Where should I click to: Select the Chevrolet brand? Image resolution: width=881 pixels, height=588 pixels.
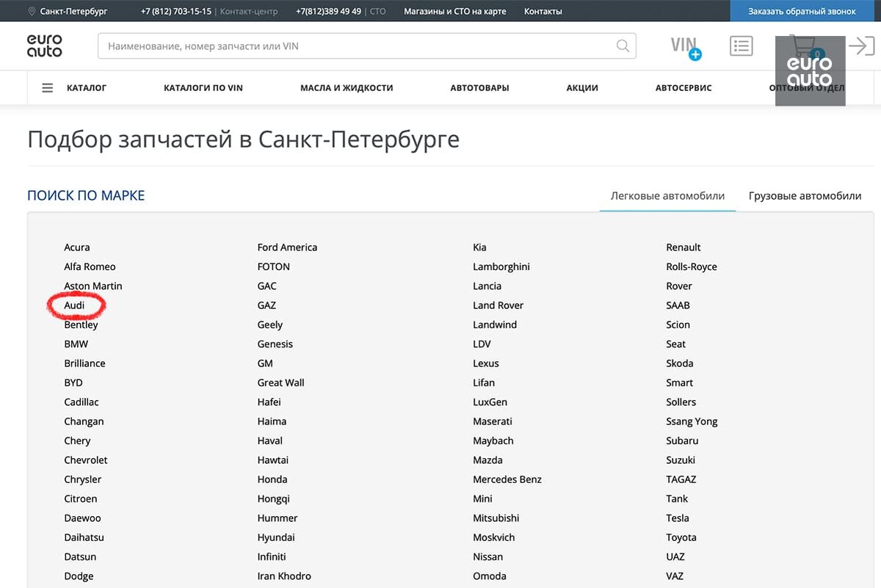tap(86, 460)
